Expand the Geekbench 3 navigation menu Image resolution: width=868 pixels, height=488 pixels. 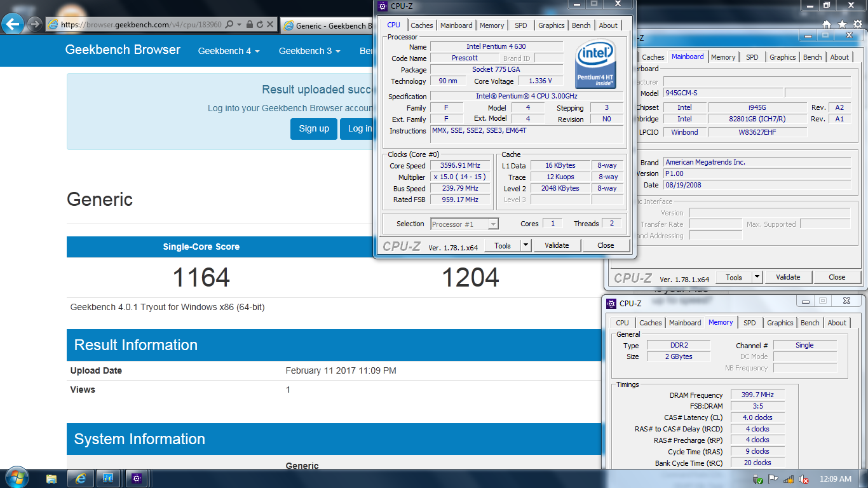309,51
